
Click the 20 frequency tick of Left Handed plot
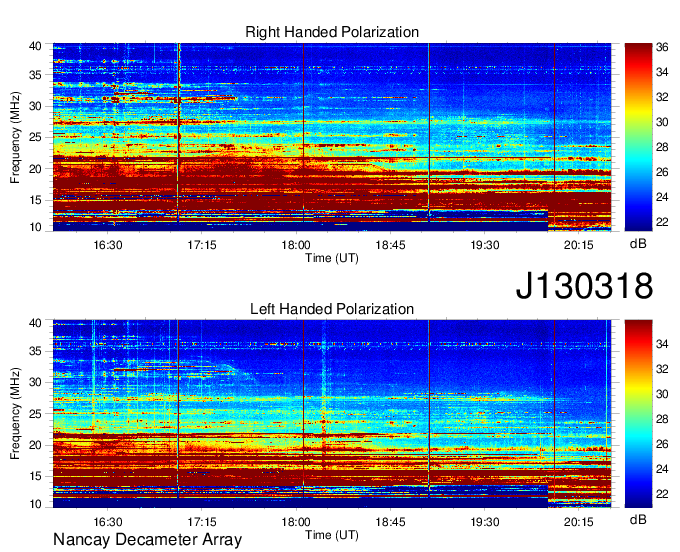(x=35, y=445)
